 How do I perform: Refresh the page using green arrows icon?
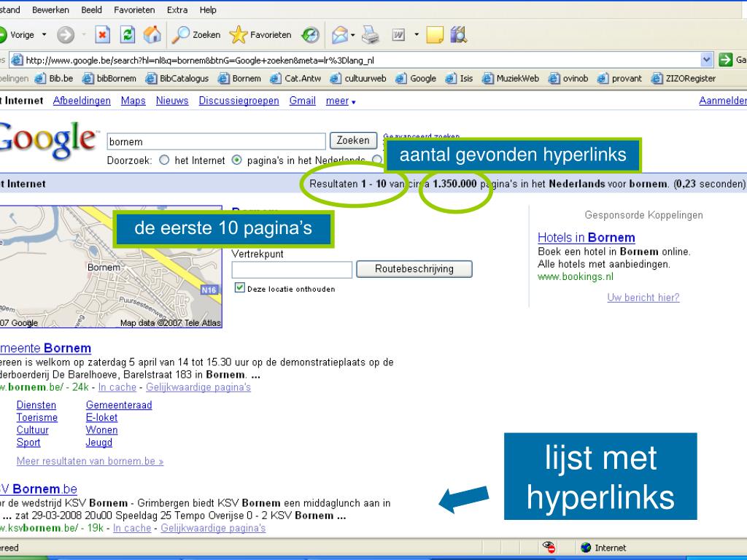(128, 35)
